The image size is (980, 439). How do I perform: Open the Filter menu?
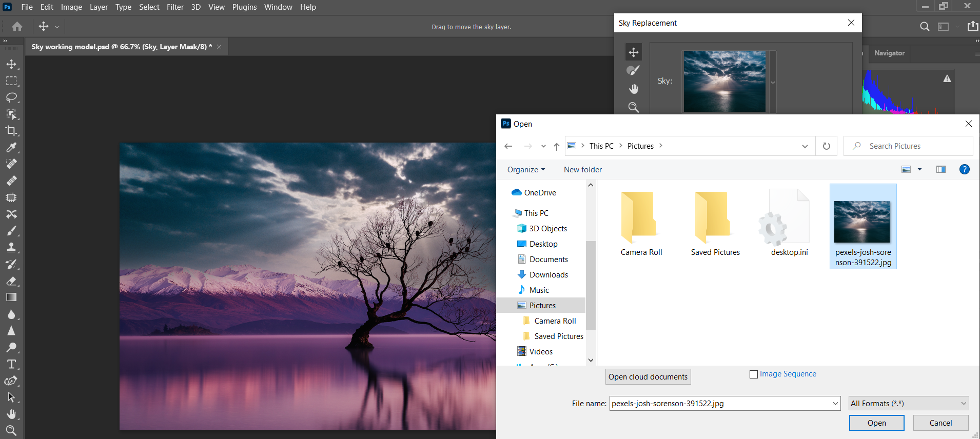tap(175, 7)
